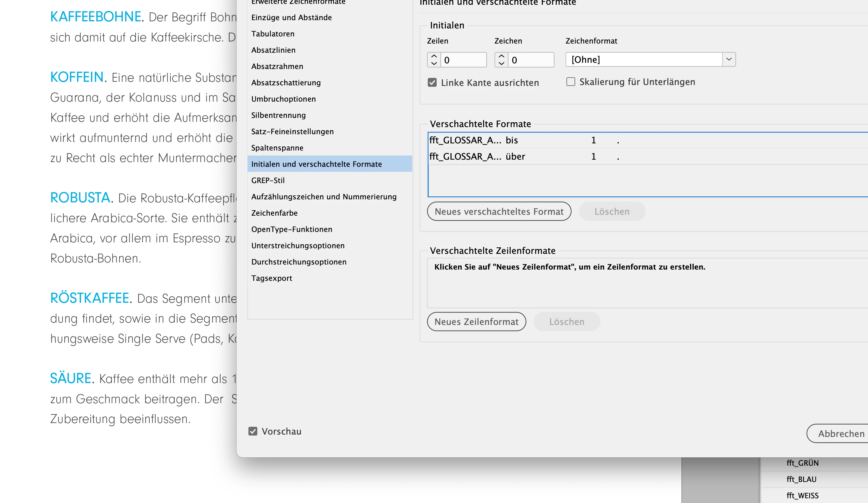Screen dimensions: 868x503
Task: Decrease the Zeichen stepper value
Action: point(501,64)
